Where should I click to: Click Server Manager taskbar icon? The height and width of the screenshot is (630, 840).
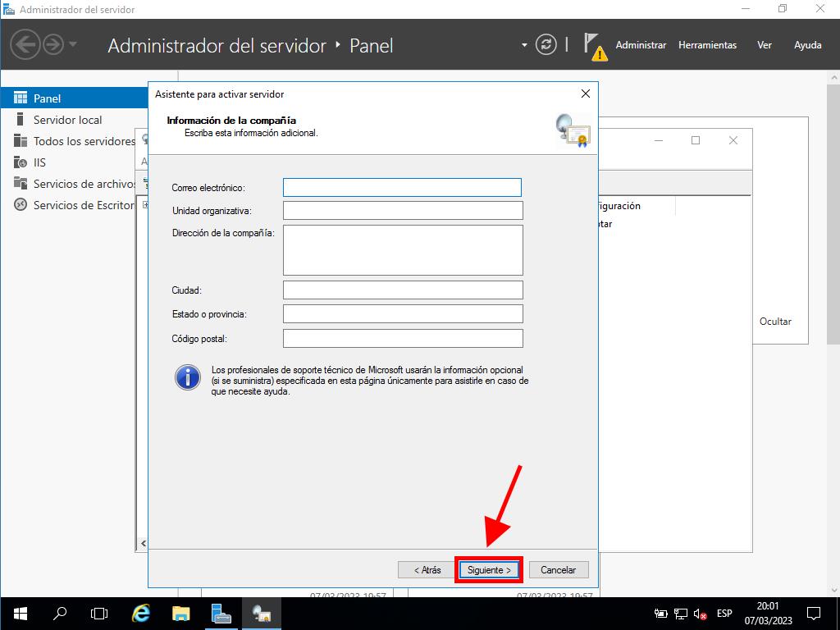click(x=221, y=613)
